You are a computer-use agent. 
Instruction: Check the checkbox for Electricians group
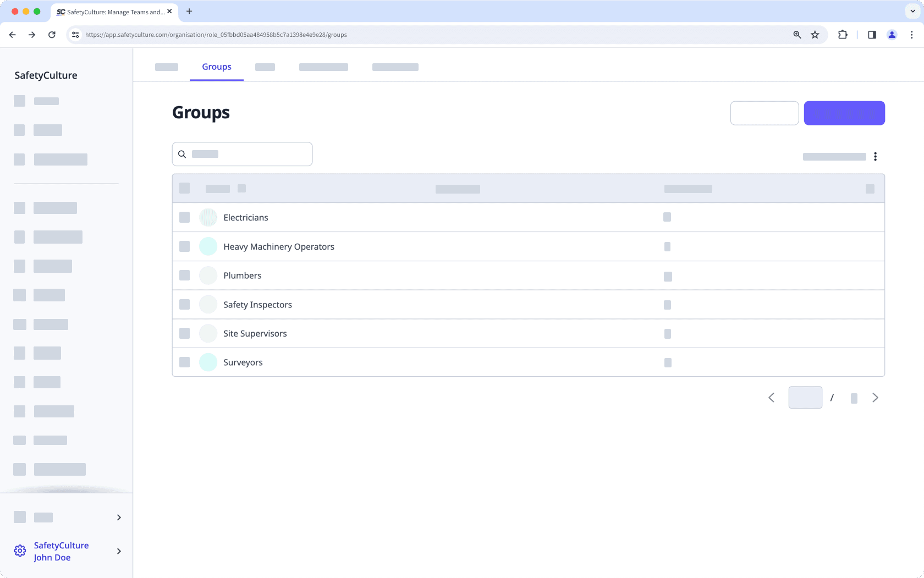click(185, 217)
